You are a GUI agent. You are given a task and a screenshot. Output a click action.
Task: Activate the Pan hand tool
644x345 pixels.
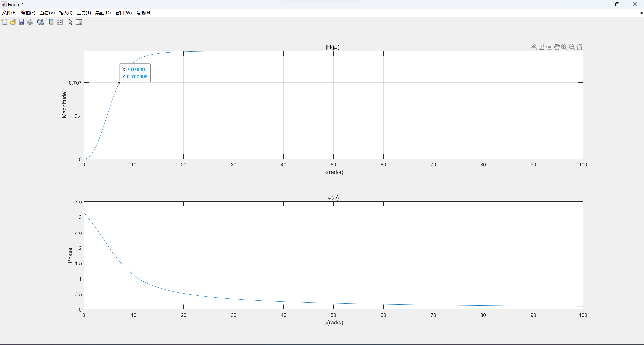pyautogui.click(x=557, y=47)
